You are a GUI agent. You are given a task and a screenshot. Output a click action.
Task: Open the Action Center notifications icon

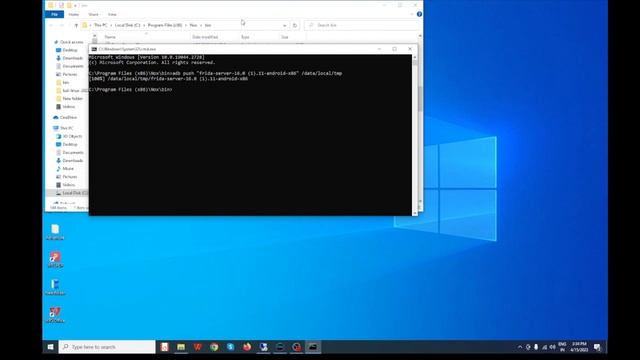click(x=597, y=347)
